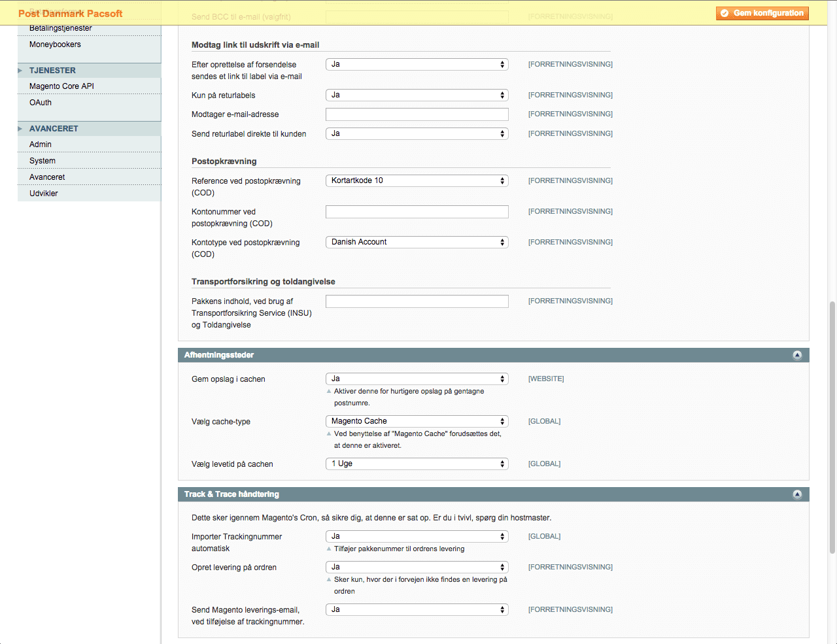The width and height of the screenshot is (837, 644).
Task: Open the Gem opslag i cachen dropdown
Action: point(417,379)
